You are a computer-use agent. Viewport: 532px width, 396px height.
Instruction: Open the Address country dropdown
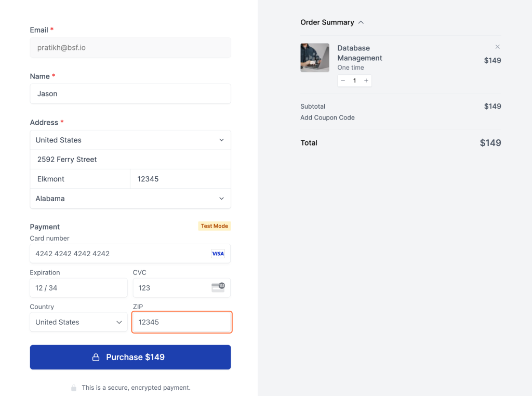[130, 140]
